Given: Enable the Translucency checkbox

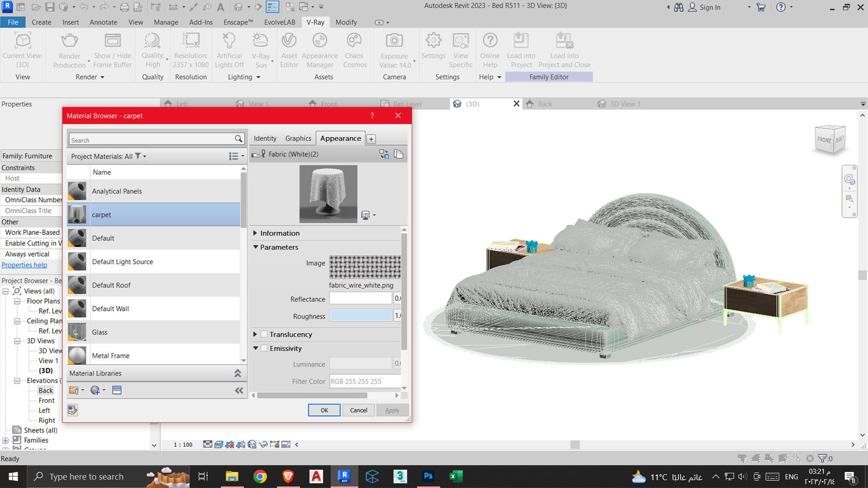Looking at the screenshot, I should coord(264,334).
